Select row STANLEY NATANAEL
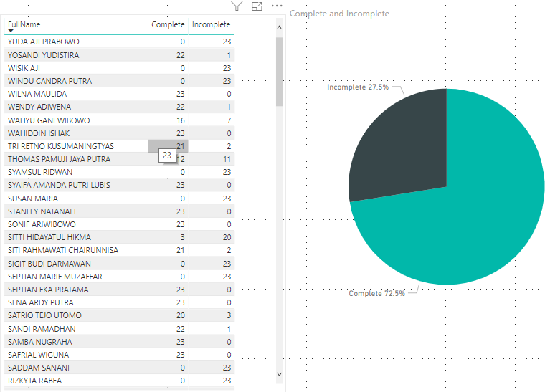 119,211
